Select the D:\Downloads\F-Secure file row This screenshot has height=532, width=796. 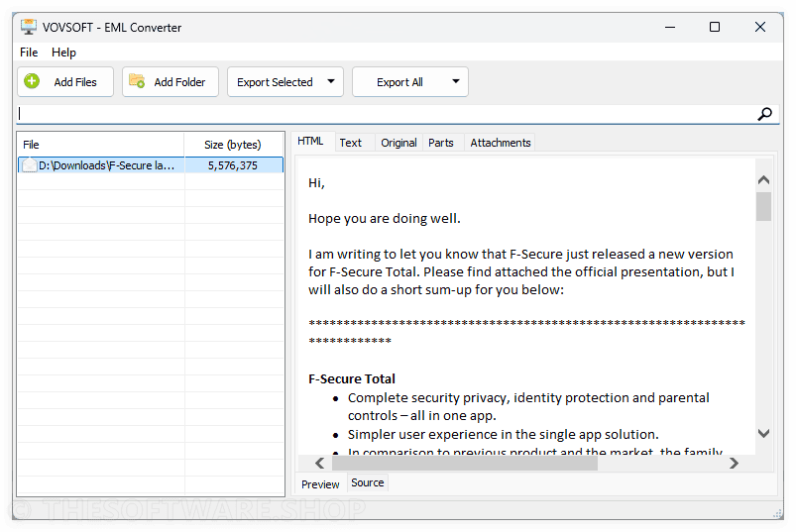(x=151, y=165)
